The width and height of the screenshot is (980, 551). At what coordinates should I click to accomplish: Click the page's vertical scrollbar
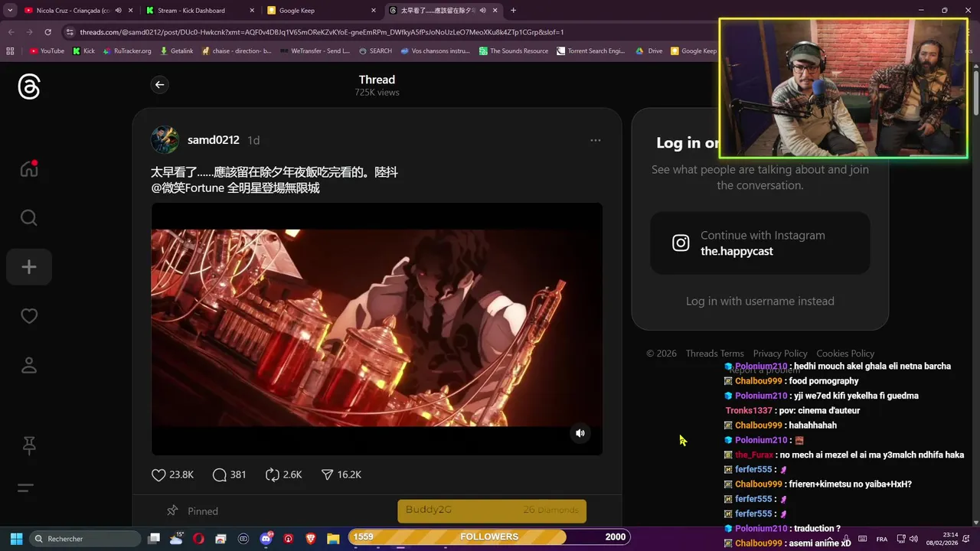[x=976, y=92]
